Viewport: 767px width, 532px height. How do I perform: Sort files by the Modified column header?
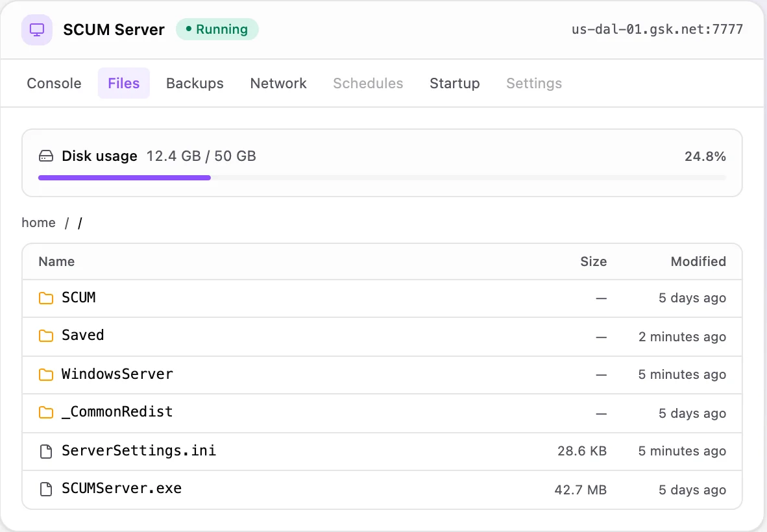(698, 261)
